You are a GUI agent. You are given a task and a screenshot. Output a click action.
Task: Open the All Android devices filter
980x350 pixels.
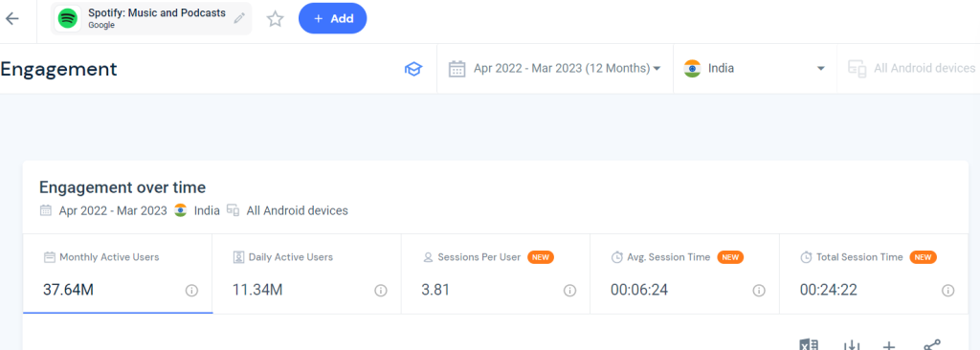911,69
